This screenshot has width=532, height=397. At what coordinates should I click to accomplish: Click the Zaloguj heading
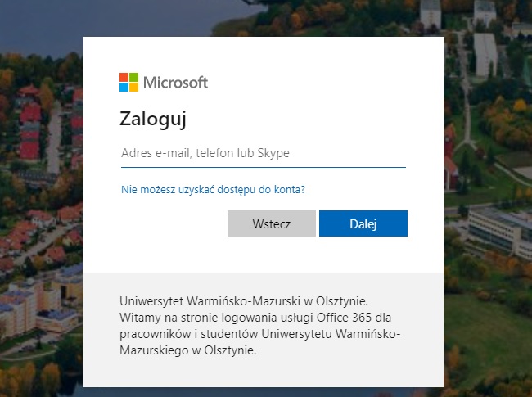[x=153, y=120]
